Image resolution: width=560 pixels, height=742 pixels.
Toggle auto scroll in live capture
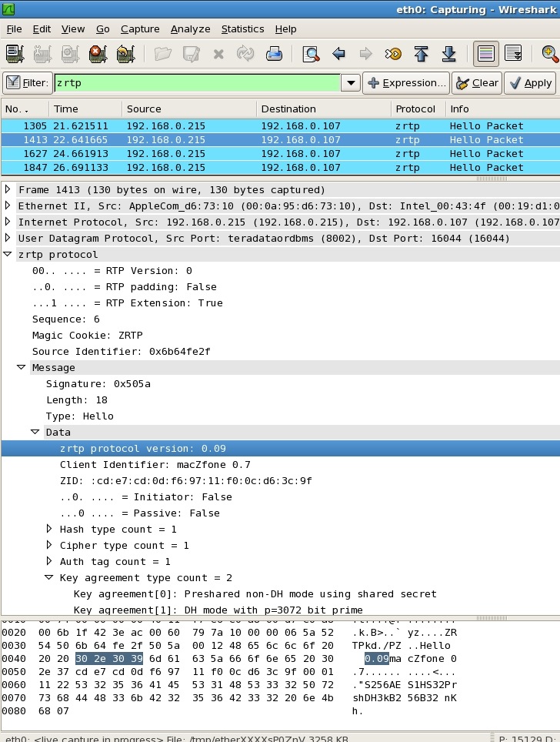pyautogui.click(x=513, y=54)
